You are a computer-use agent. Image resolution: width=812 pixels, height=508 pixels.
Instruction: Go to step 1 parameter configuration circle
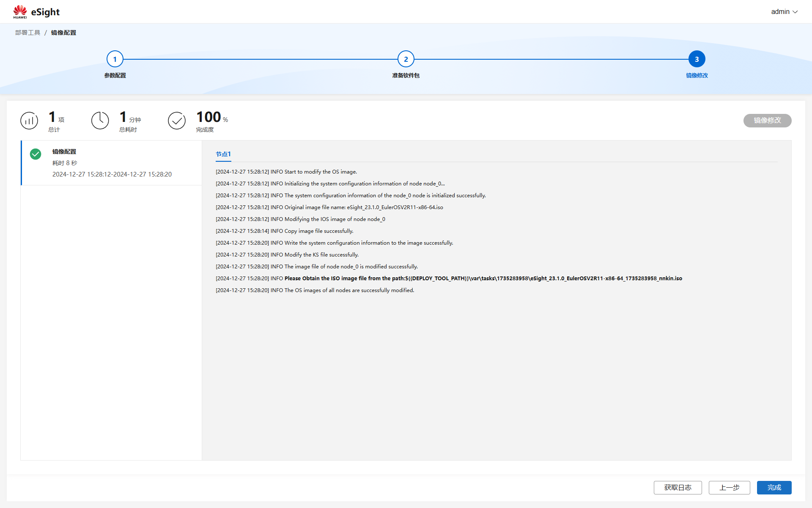[115, 59]
